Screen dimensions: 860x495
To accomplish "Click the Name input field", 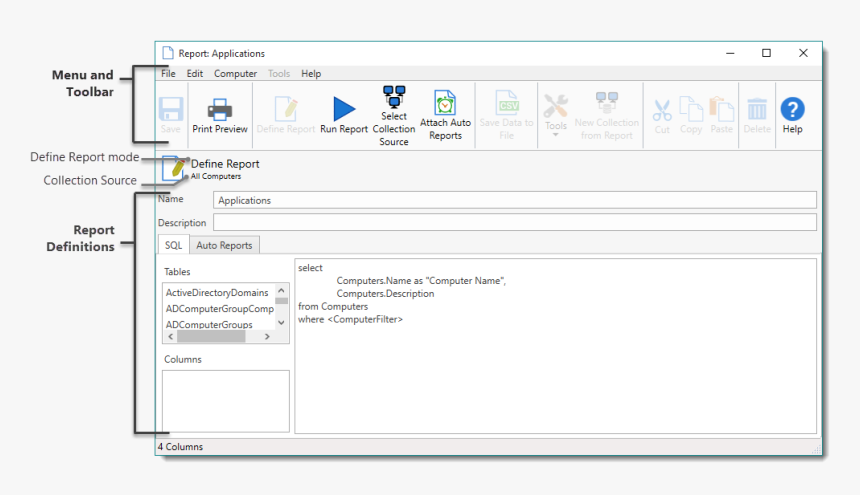I will coord(515,200).
